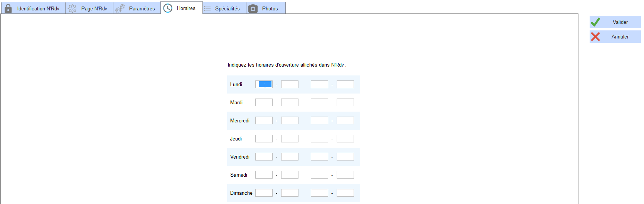This screenshot has height=204, width=644.
Task: Click Lundi afternoon closing time field
Action: (345, 84)
